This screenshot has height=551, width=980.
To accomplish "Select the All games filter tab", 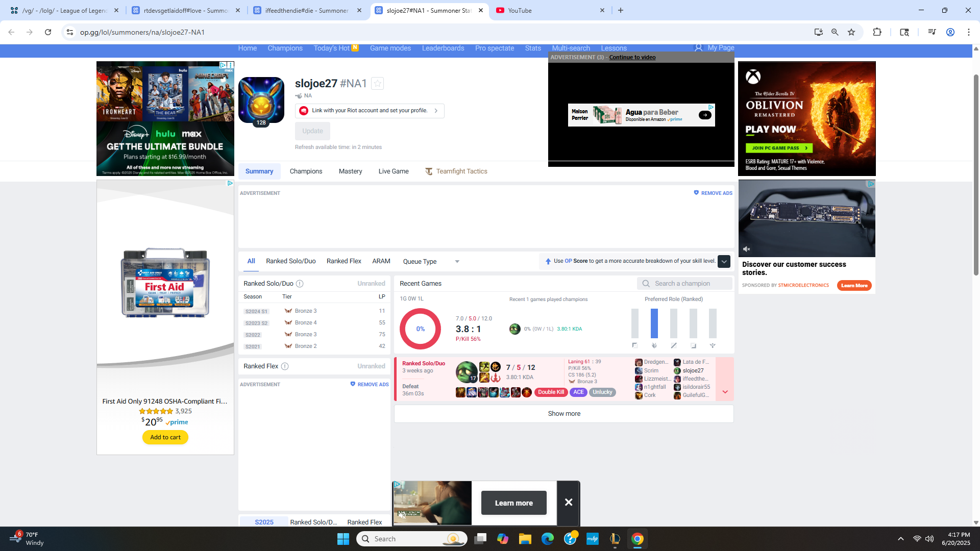I will (x=251, y=261).
